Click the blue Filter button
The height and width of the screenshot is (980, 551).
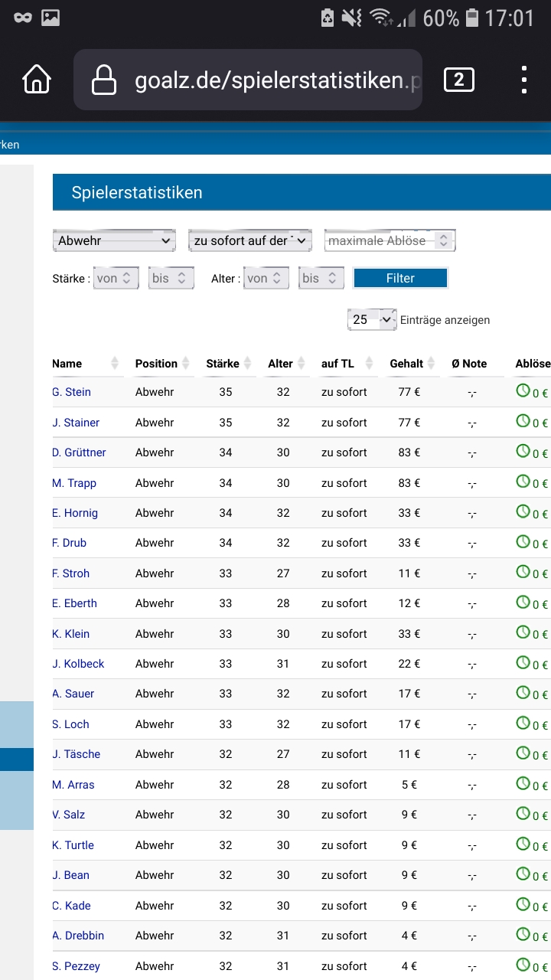coord(400,278)
